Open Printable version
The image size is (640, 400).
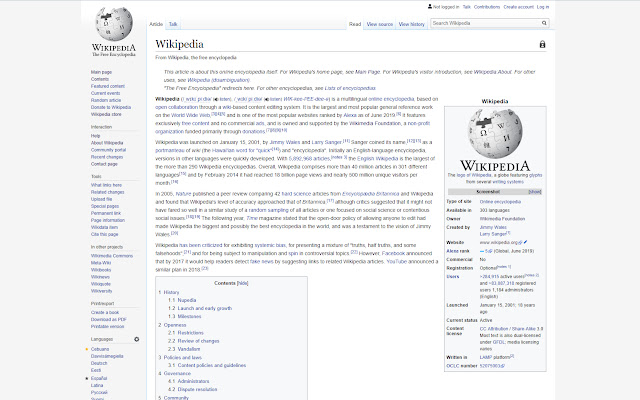[107, 327]
